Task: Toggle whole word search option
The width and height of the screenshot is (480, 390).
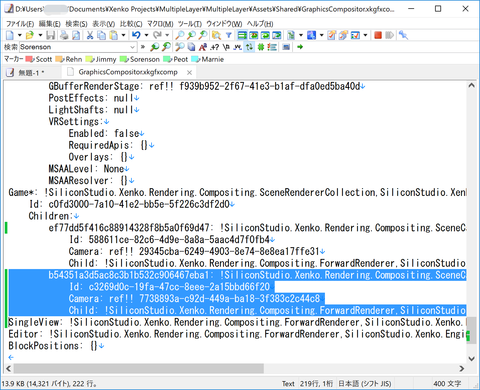Action: pos(237,47)
